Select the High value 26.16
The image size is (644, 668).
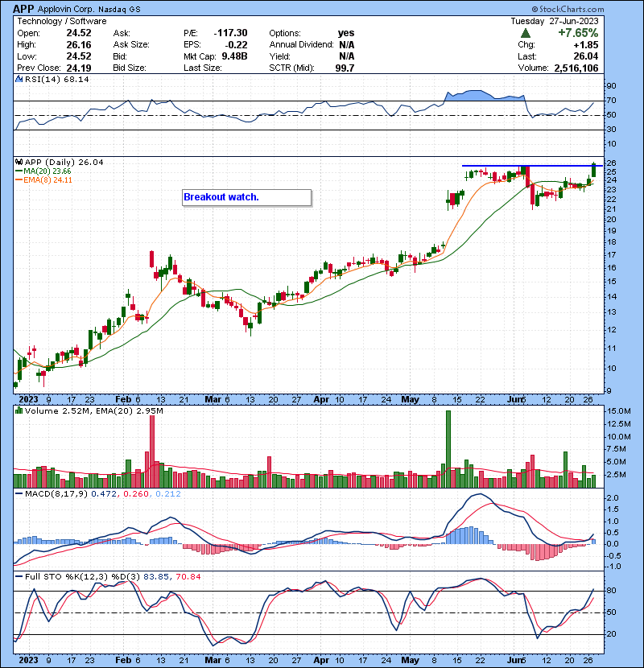coord(79,44)
